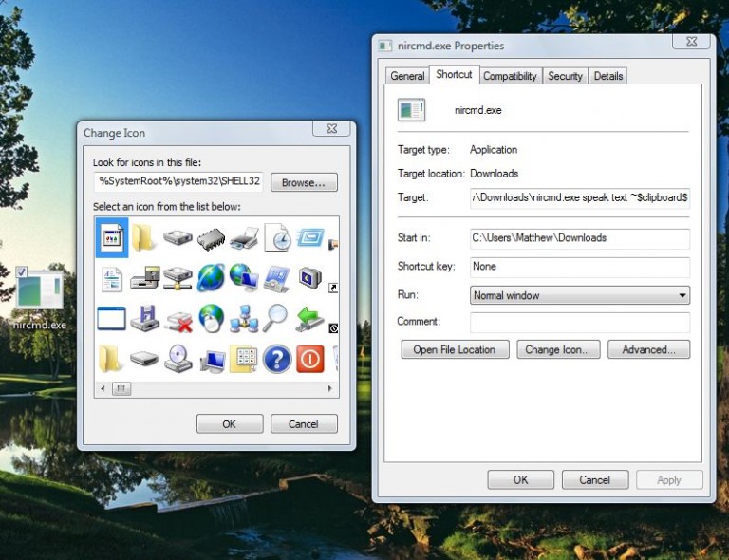This screenshot has height=560, width=729.
Task: Choose the folder with icon grid
Action: 244,359
